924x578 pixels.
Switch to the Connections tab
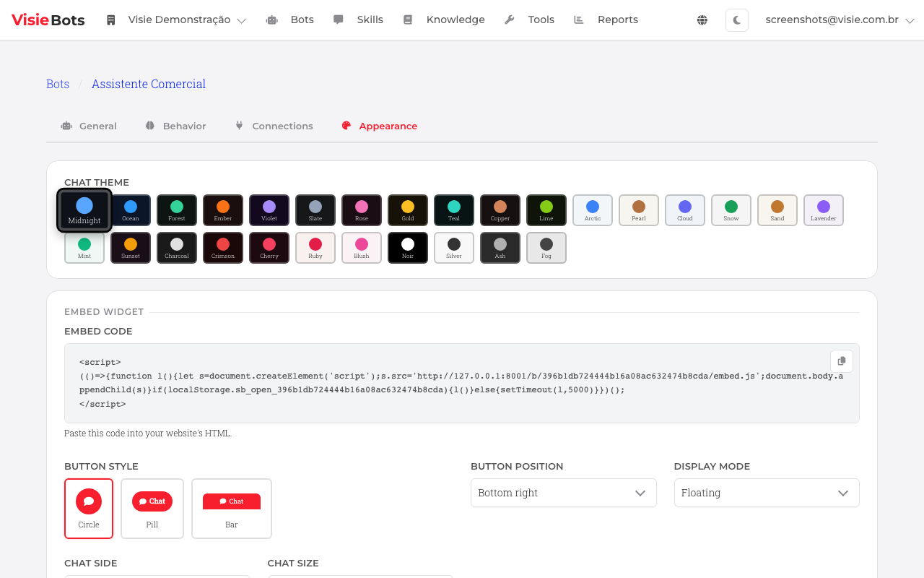[274, 126]
